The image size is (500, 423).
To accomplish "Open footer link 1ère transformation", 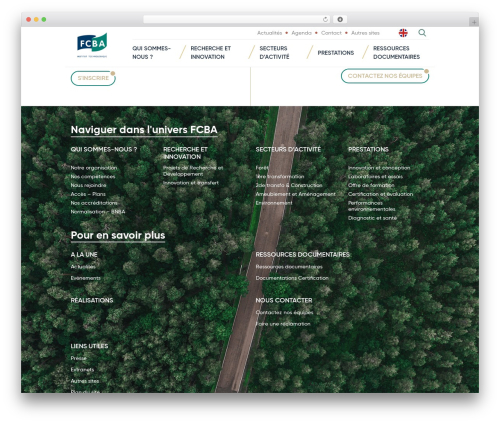I will [280, 176].
